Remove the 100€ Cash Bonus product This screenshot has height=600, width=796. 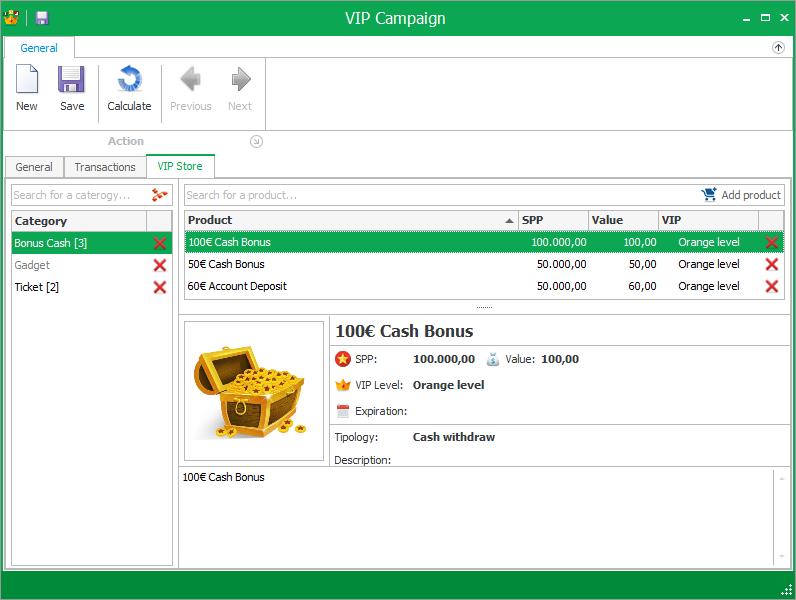point(772,242)
